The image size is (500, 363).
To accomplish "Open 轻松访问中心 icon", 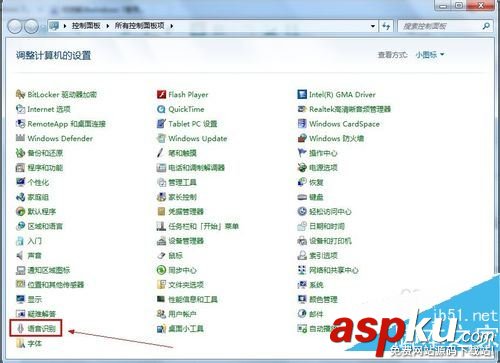I will 302,212.
